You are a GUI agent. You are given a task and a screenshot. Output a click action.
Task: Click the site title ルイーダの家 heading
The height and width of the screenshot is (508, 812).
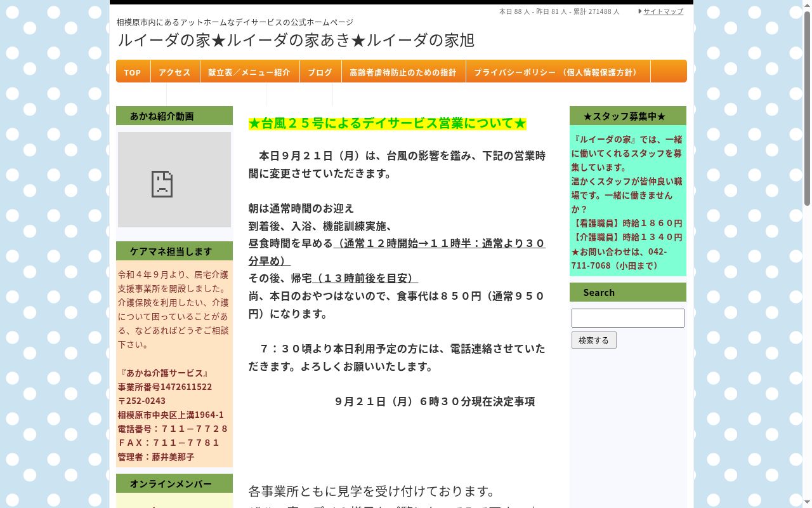(296, 40)
